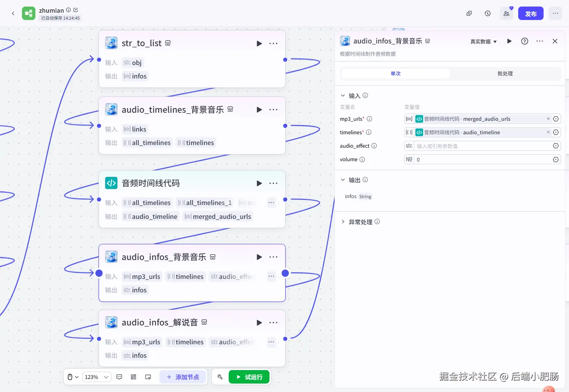The image size is (569, 392).
Task: Open the 真实数据 dropdown in side panel
Action: (x=484, y=42)
